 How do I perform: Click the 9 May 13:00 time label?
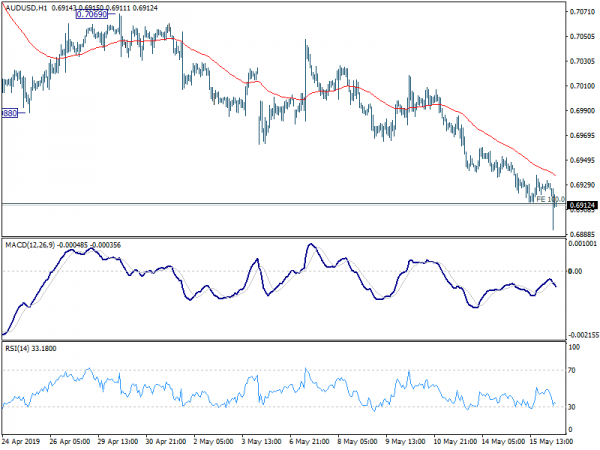click(405, 442)
